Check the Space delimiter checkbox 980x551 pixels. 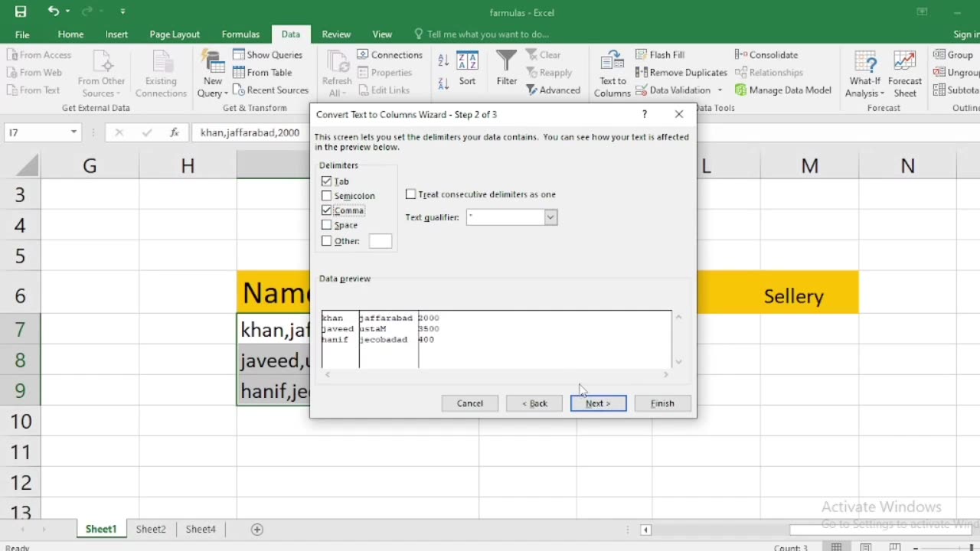click(x=327, y=225)
